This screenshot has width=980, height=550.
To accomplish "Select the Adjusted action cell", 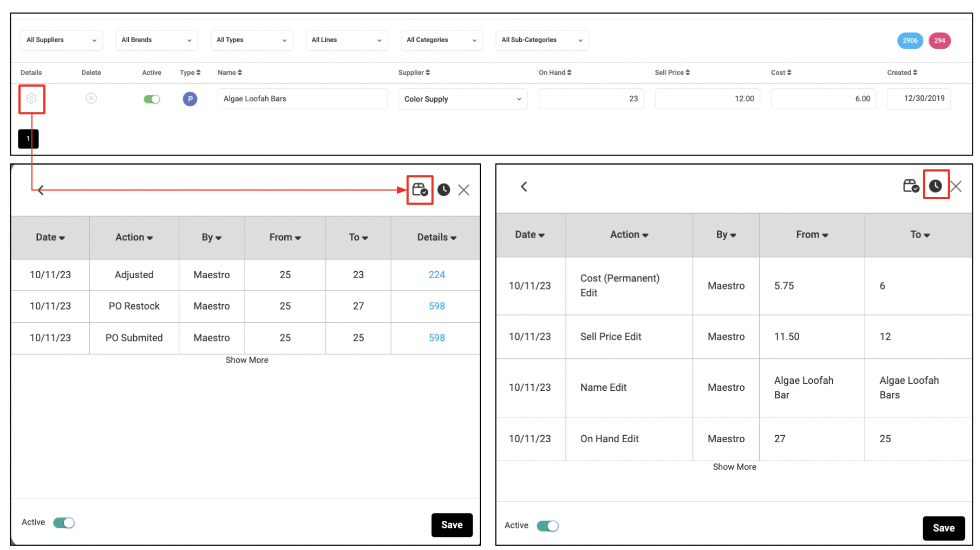I will coord(134,275).
